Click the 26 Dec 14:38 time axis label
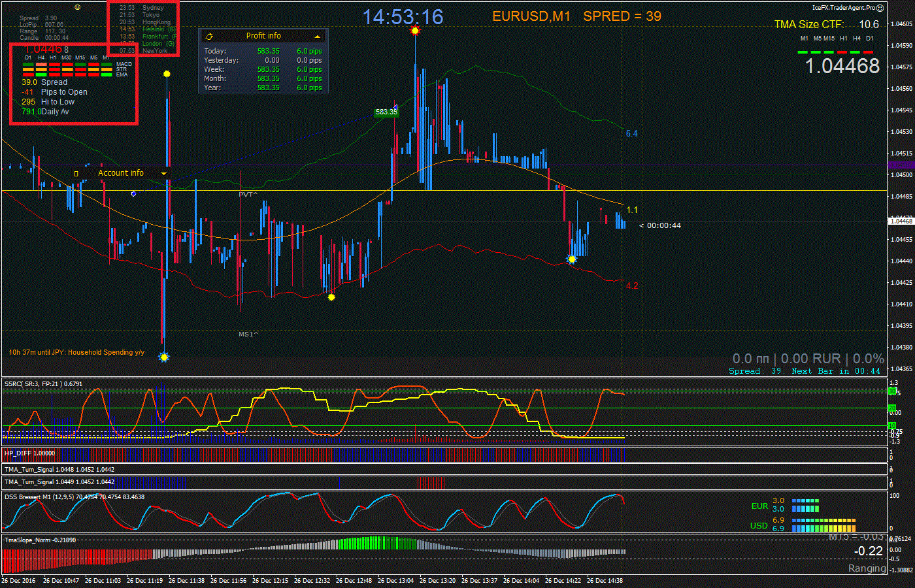Image resolution: width=915 pixels, height=588 pixels. pyautogui.click(x=605, y=580)
